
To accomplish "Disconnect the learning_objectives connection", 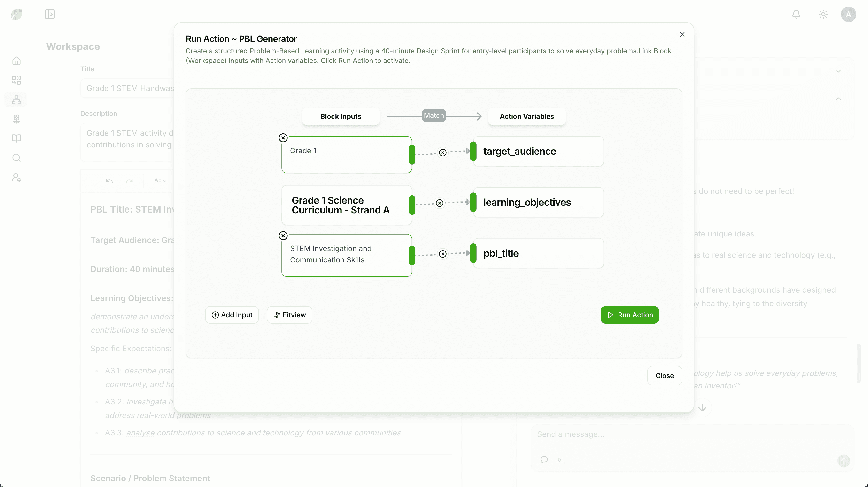I will (x=439, y=203).
